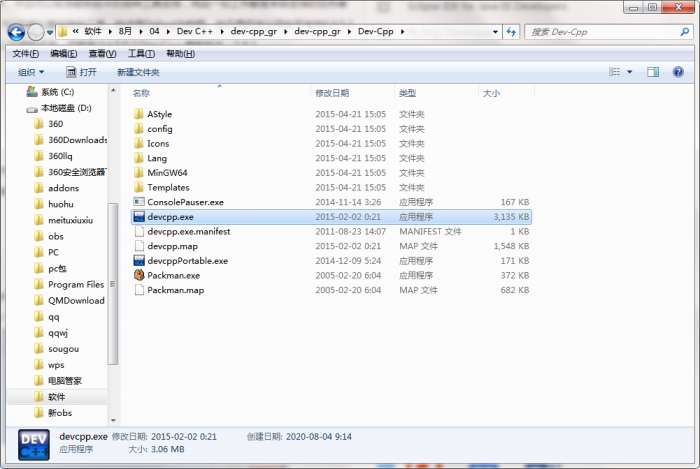
Task: Toggle the preview pane icon
Action: pyautogui.click(x=653, y=72)
